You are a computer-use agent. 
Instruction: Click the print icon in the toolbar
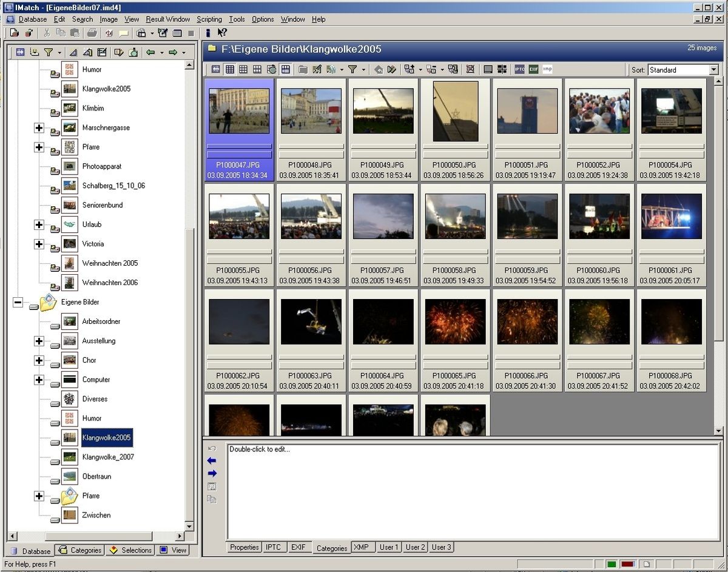click(92, 33)
